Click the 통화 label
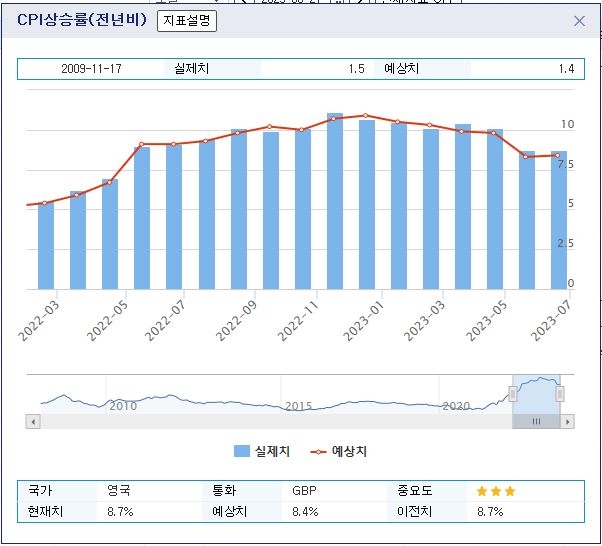602x546 pixels. pyautogui.click(x=224, y=490)
